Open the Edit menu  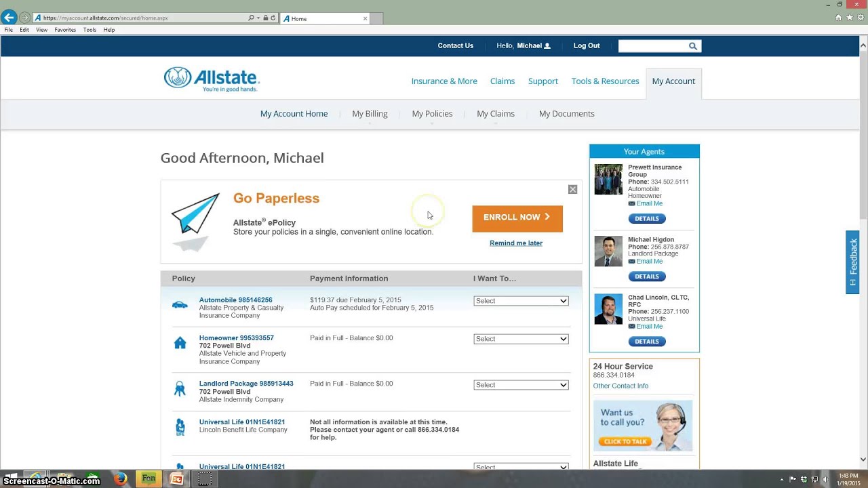click(x=24, y=30)
